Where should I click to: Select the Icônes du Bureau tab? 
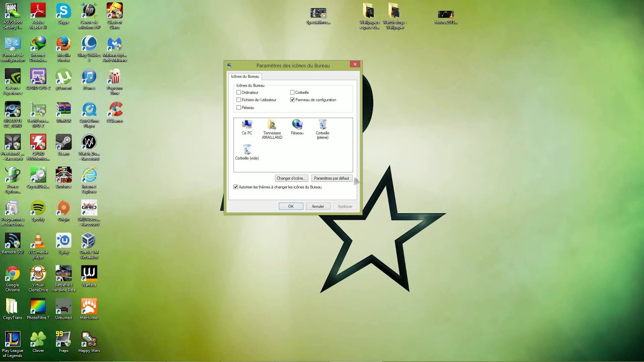[245, 76]
